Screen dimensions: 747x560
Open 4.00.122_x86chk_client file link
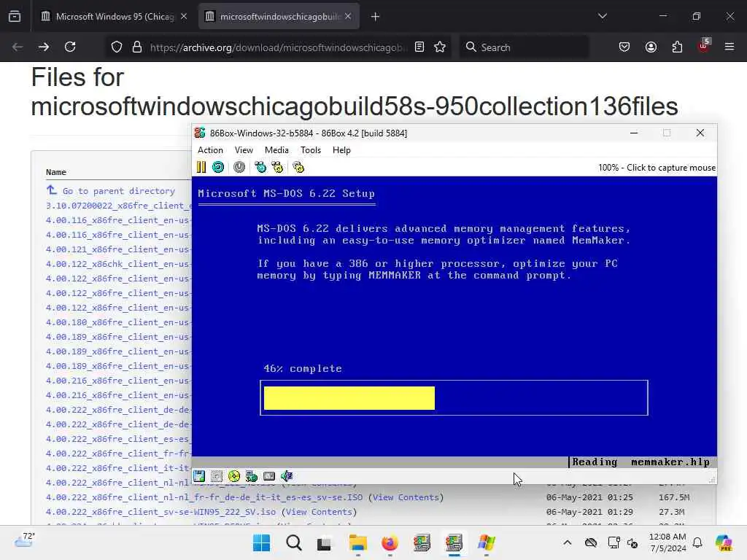[x=119, y=264]
